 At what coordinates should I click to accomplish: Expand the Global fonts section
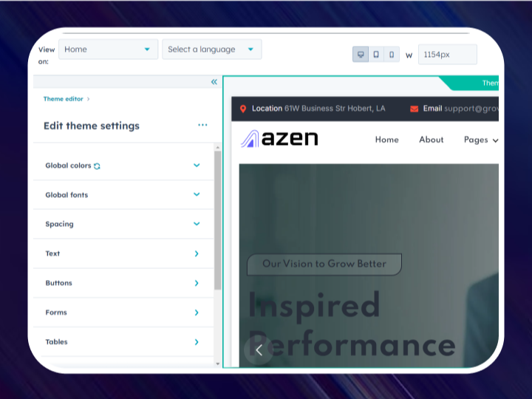coord(123,195)
